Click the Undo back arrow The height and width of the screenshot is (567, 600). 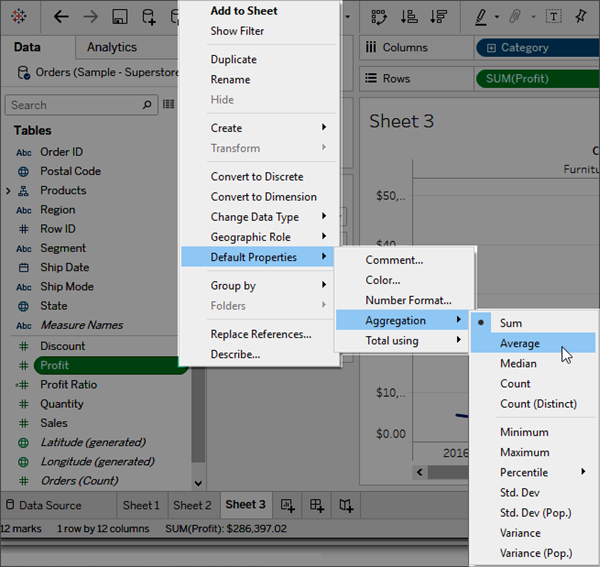(61, 17)
